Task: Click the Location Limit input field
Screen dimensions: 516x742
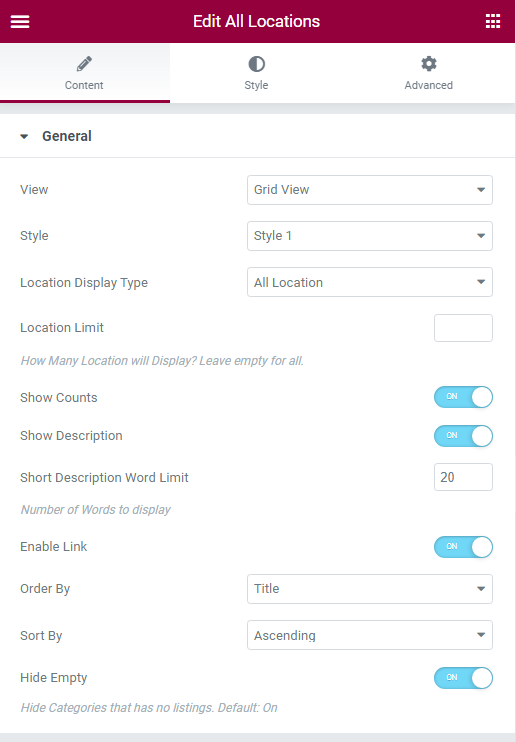Action: click(463, 328)
